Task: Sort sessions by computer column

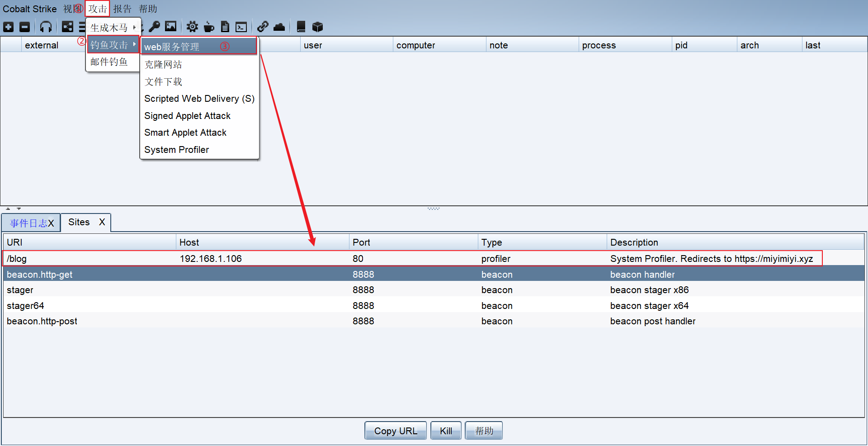Action: point(439,45)
